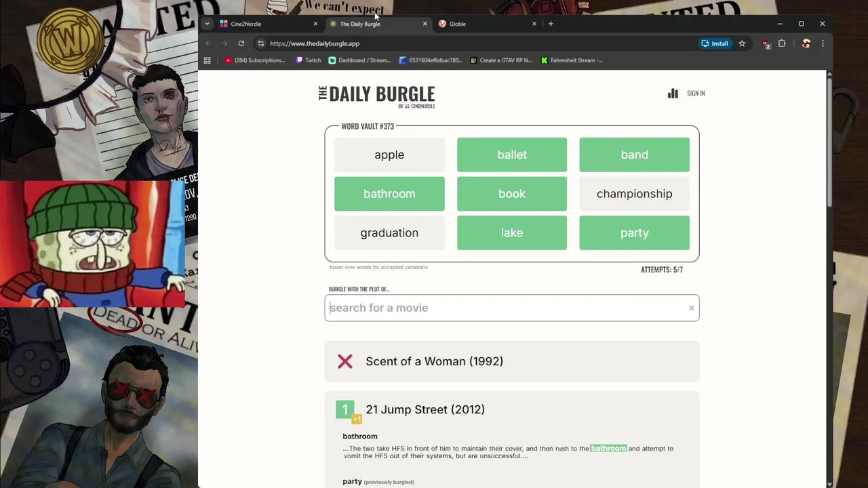
Task: Close the Cine2Nerdle tab
Action: click(315, 24)
